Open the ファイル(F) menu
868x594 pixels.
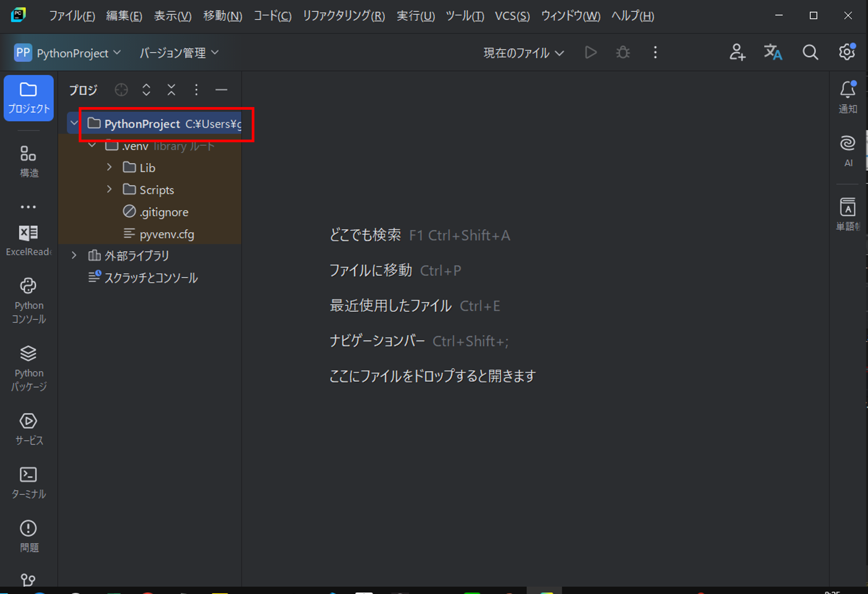click(x=72, y=16)
